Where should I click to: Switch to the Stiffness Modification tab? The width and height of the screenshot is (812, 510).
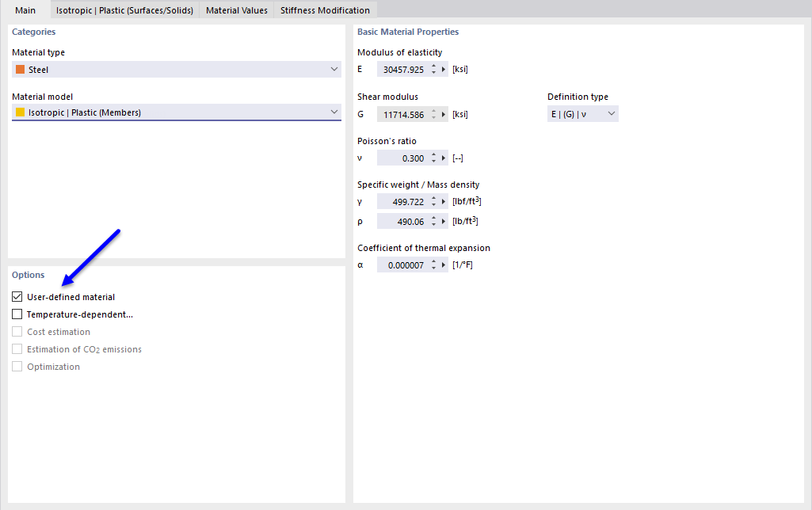click(x=325, y=10)
